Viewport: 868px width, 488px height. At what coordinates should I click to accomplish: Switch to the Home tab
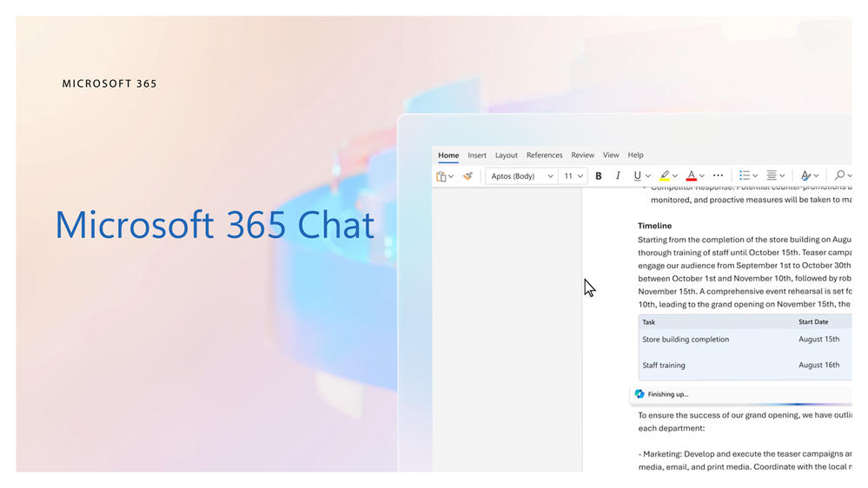point(448,155)
